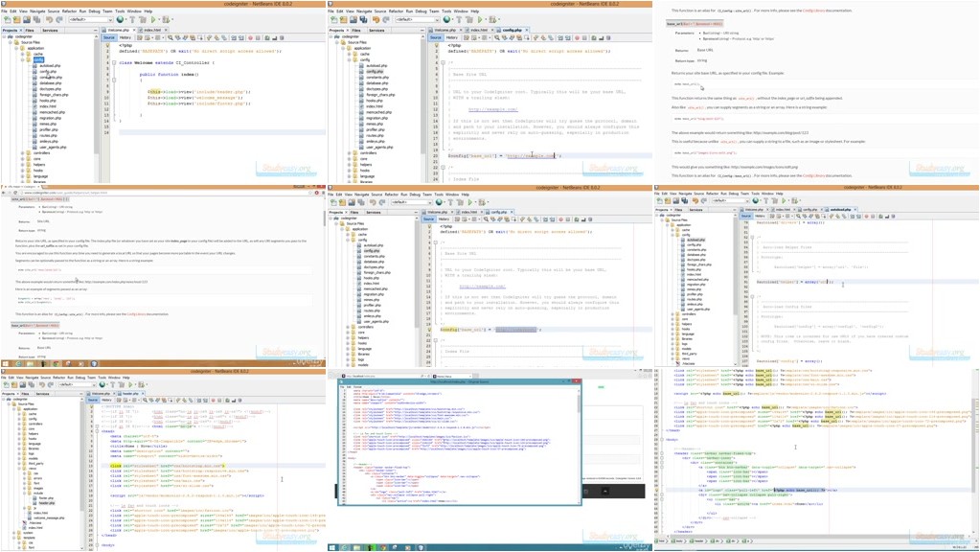Select footer.php in bottom-left project tree

[x=46, y=498]
